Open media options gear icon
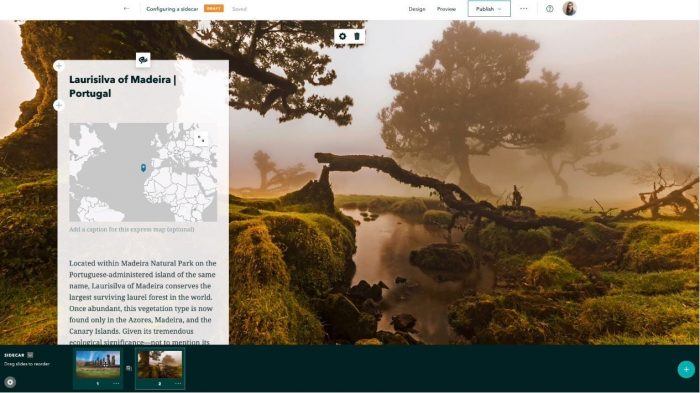 pos(342,36)
